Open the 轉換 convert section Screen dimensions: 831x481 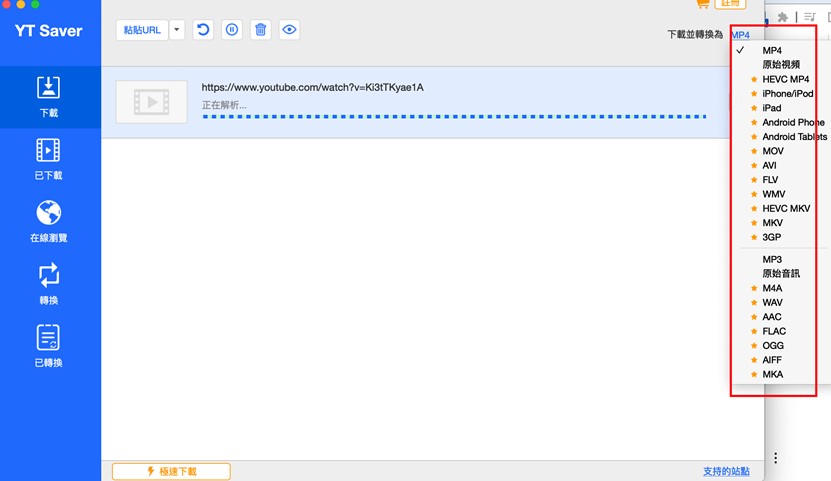click(48, 284)
